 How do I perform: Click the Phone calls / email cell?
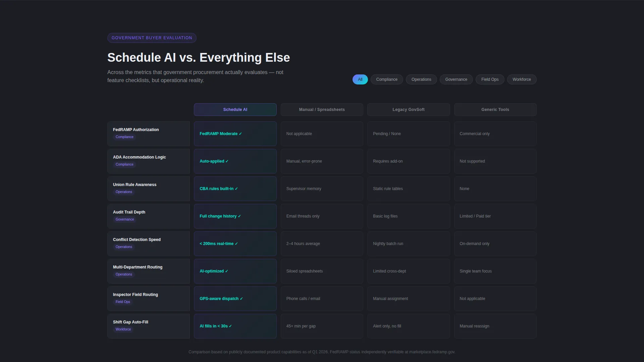[322, 299]
